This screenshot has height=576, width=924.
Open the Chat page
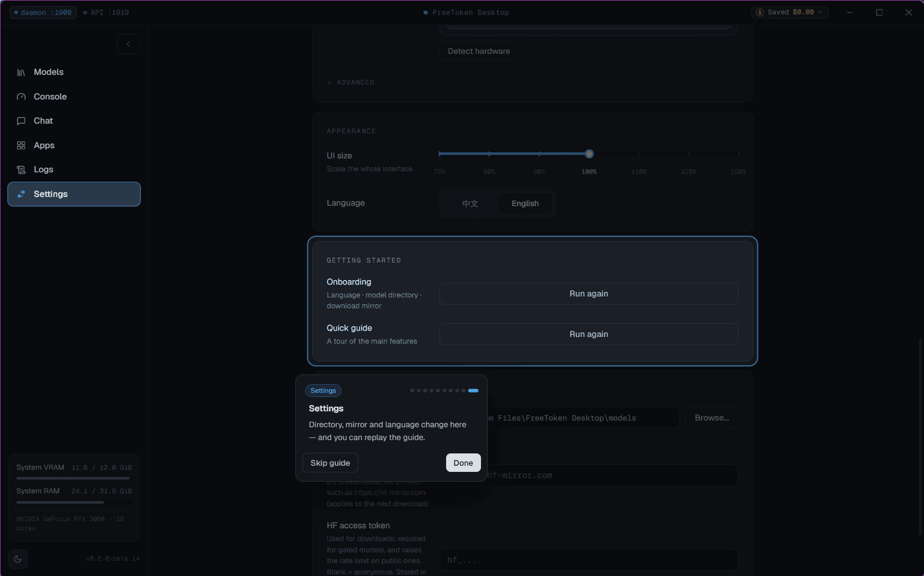point(74,121)
